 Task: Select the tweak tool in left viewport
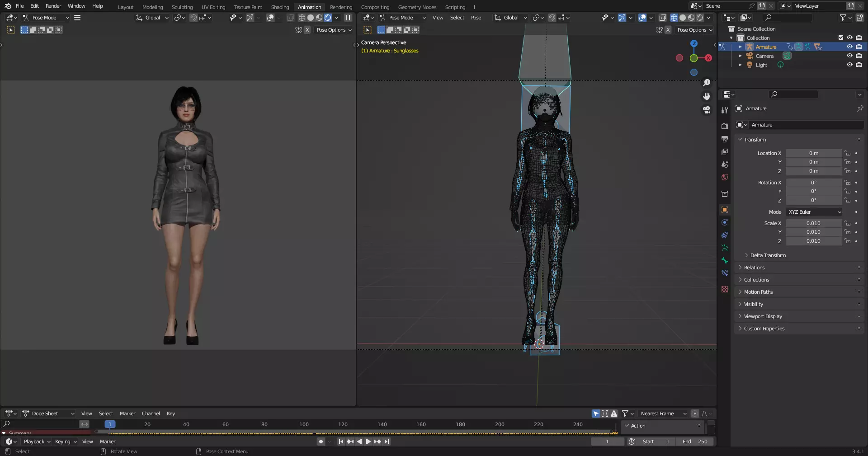coord(11,30)
